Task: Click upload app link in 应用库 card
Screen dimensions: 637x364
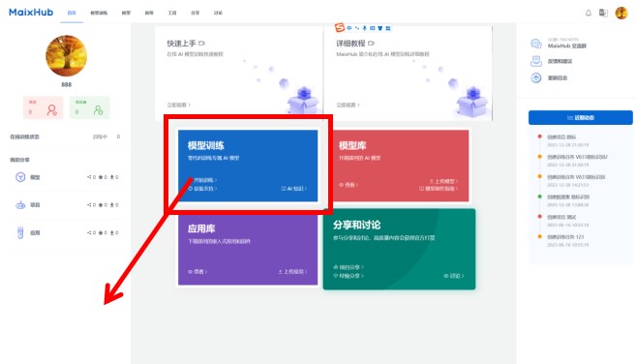Action: coord(292,271)
